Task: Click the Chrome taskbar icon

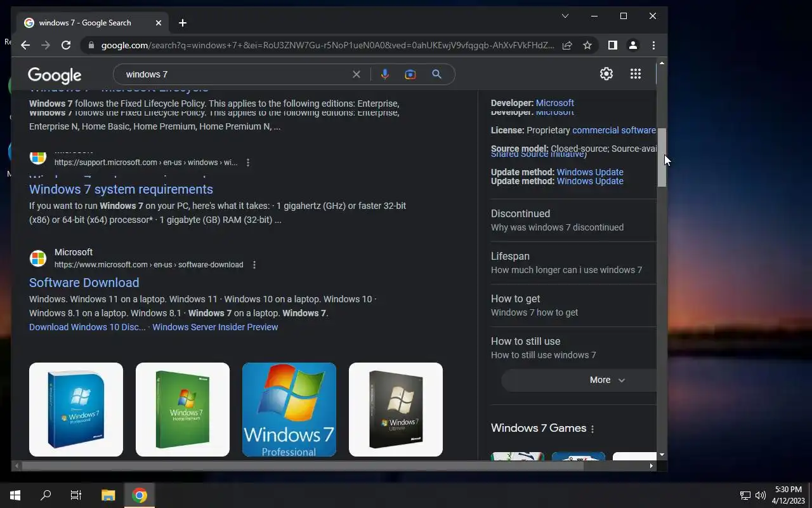Action: pyautogui.click(x=140, y=495)
